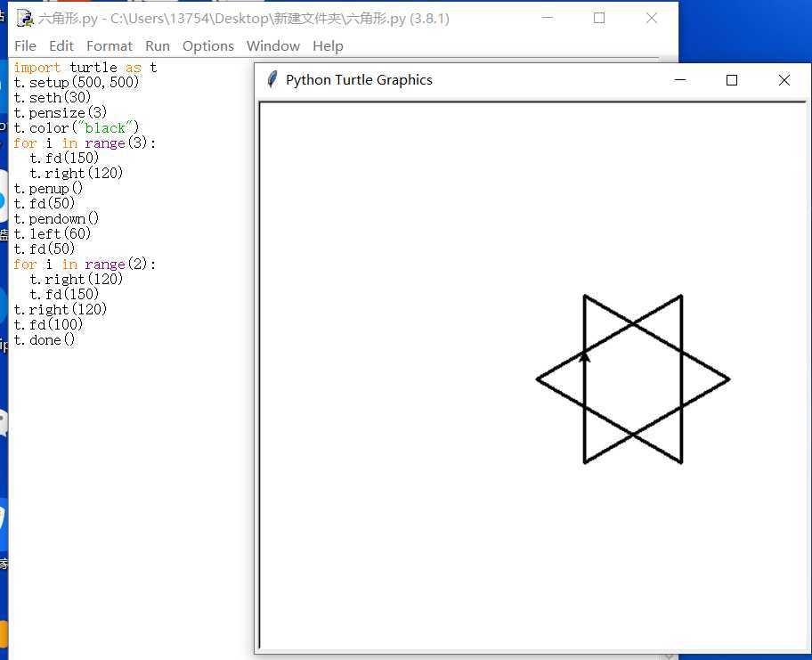
Task: Close the Python Turtle Graphics window
Action: click(784, 80)
